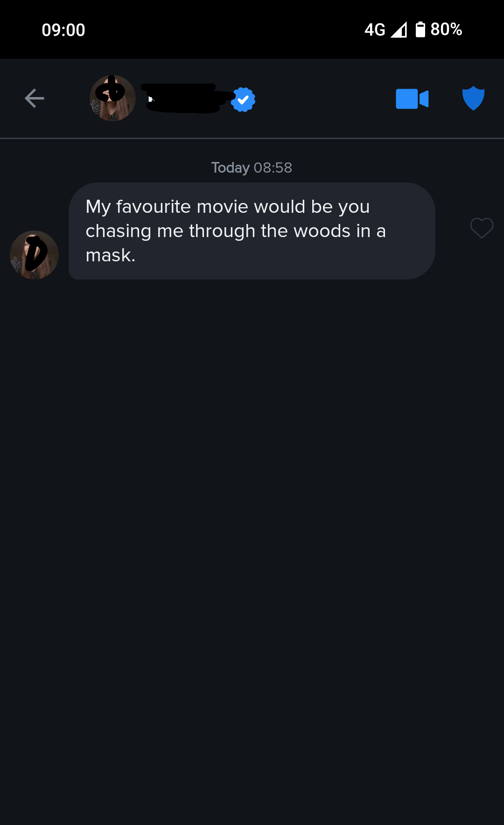504x825 pixels.
Task: Tap the 4G network indicator
Action: pyautogui.click(x=375, y=30)
